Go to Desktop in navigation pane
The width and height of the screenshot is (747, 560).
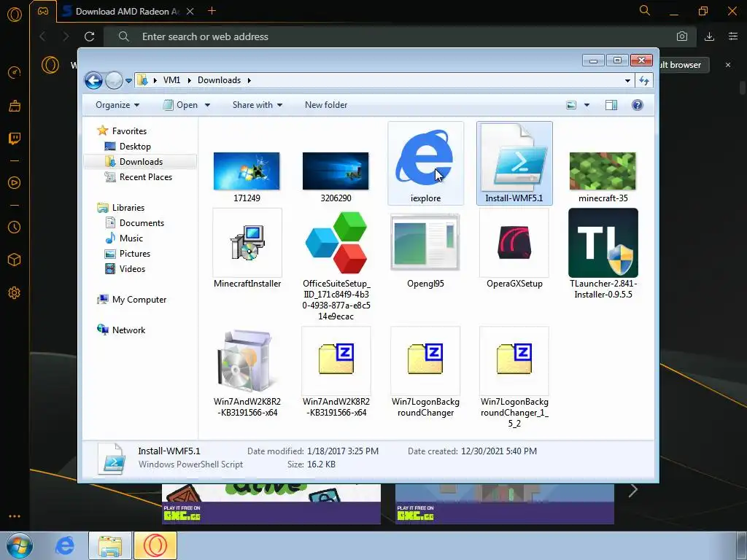(x=135, y=146)
